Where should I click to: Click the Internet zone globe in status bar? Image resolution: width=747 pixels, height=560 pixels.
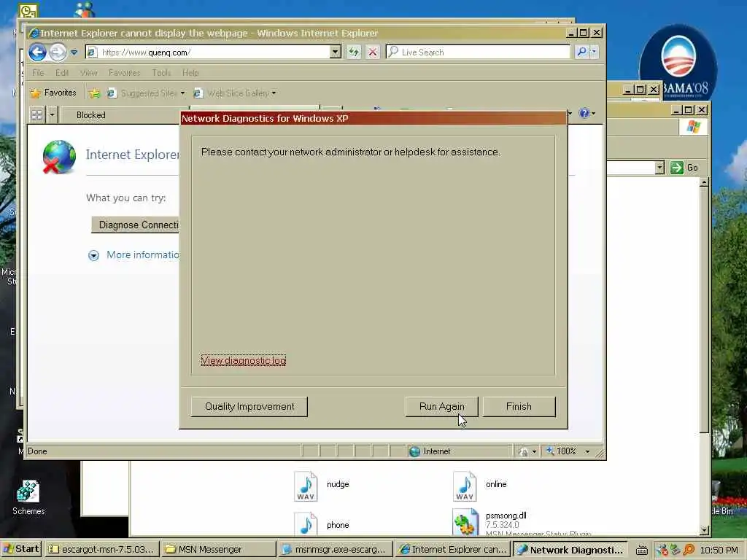(x=415, y=451)
